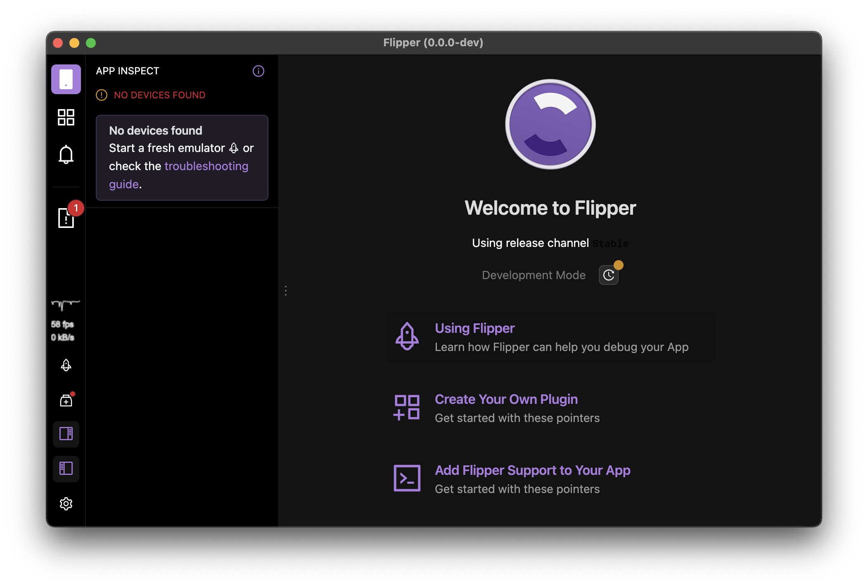Screen dimensions: 868x588
Task: Click the sidebar rocket launch emulator icon
Action: (66, 365)
